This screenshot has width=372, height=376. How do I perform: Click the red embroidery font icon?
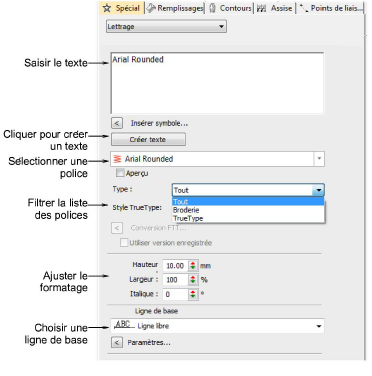tap(117, 159)
